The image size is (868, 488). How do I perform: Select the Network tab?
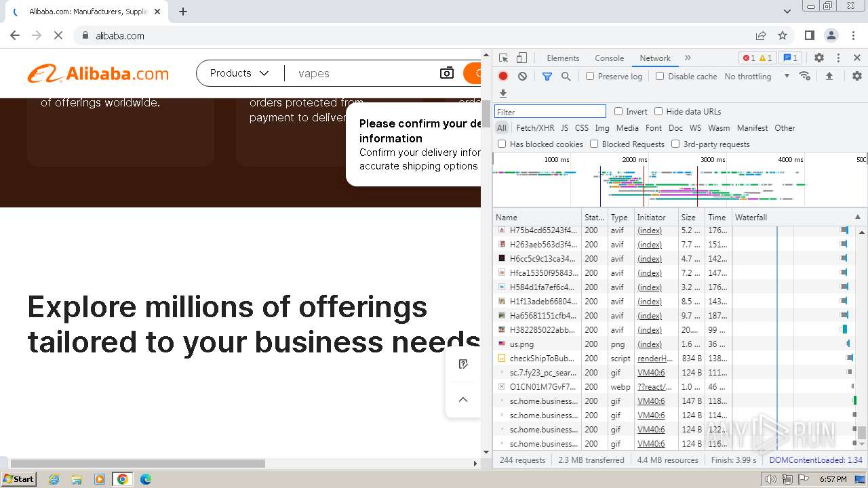coord(655,58)
